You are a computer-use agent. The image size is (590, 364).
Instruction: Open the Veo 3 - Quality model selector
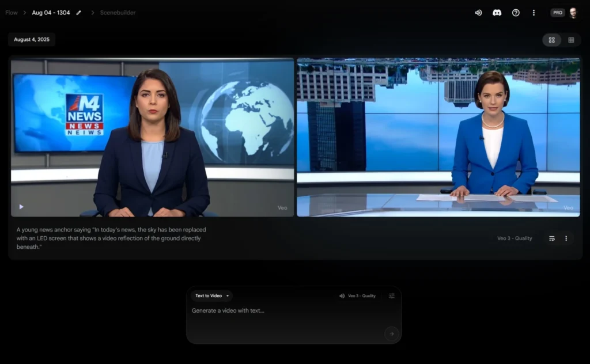(357, 296)
